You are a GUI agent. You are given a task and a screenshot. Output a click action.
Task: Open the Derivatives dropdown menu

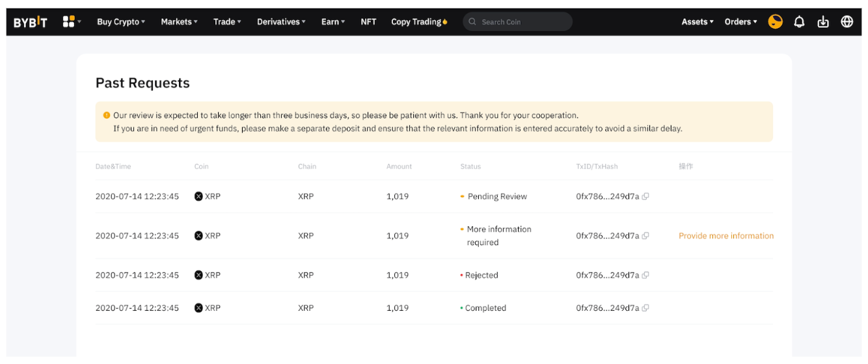[x=281, y=21]
